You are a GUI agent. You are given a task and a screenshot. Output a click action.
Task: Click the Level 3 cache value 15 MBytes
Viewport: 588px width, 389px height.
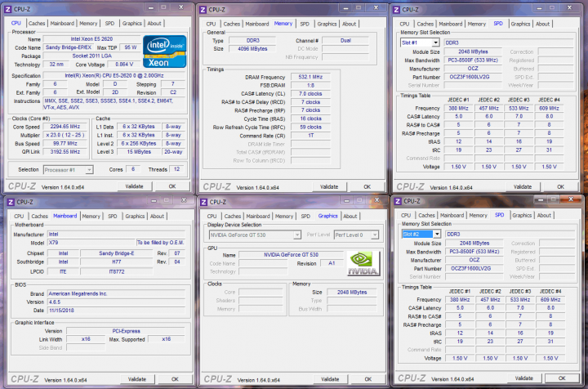coord(139,152)
